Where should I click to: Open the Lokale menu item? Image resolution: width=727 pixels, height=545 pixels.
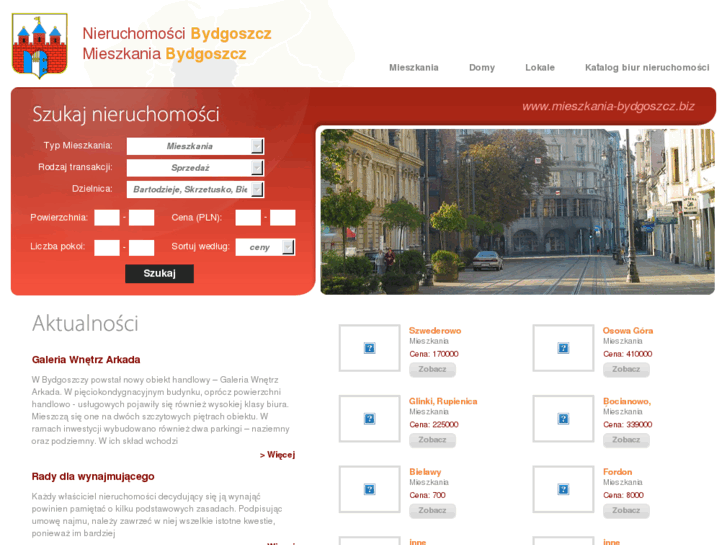coord(540,68)
